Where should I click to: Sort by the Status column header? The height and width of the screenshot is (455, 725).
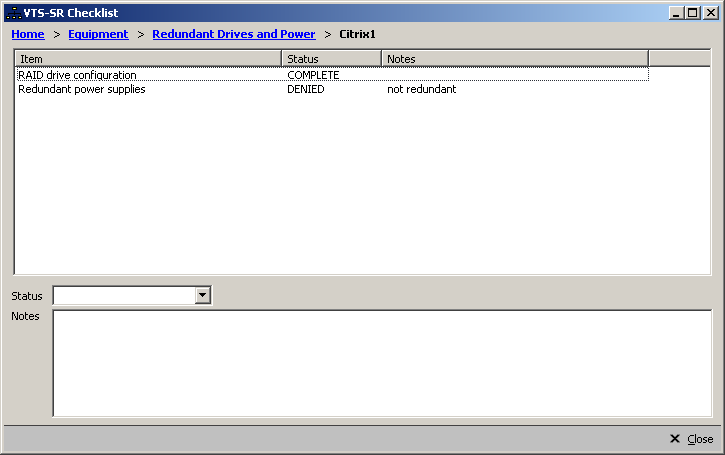point(331,59)
